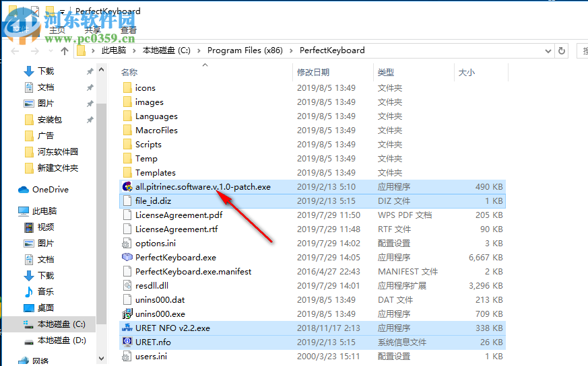Select the LicenseAgreement.pdf file name
The width and height of the screenshot is (588, 366).
click(179, 215)
